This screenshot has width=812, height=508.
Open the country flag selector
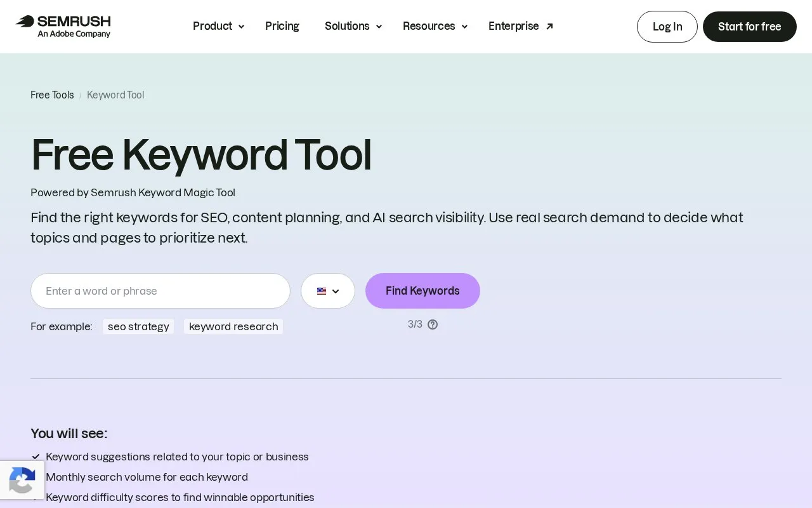click(328, 291)
